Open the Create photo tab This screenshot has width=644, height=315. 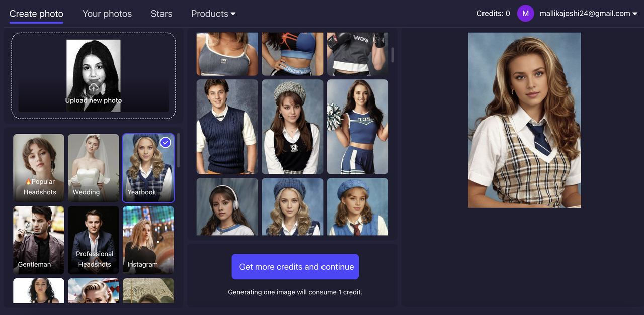[36, 14]
